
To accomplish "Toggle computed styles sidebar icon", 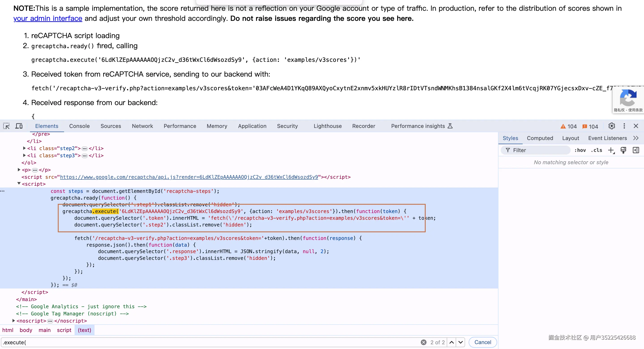I will pos(636,150).
